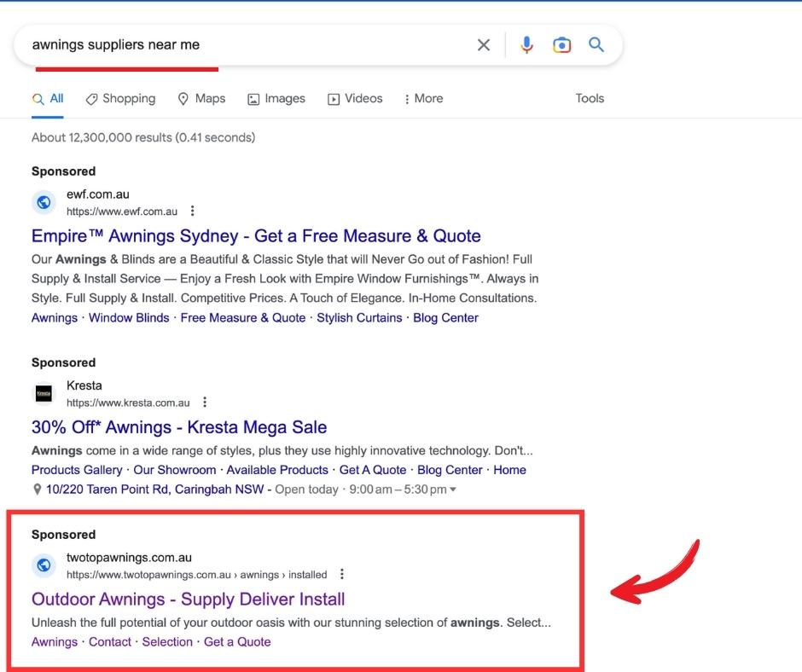Open 10/220 Taren Point Rd address link
The width and height of the screenshot is (802, 672).
[155, 490]
